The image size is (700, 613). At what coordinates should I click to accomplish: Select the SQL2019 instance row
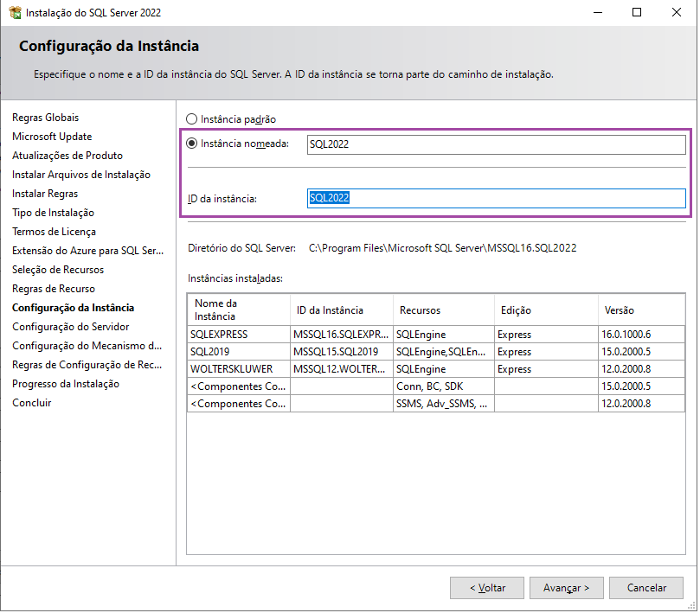click(436, 352)
